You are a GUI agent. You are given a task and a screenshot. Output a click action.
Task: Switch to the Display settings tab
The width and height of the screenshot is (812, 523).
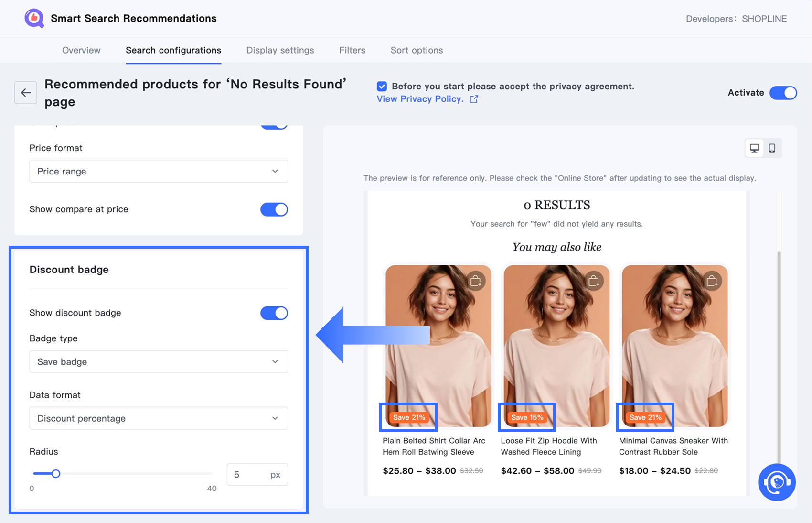(280, 50)
